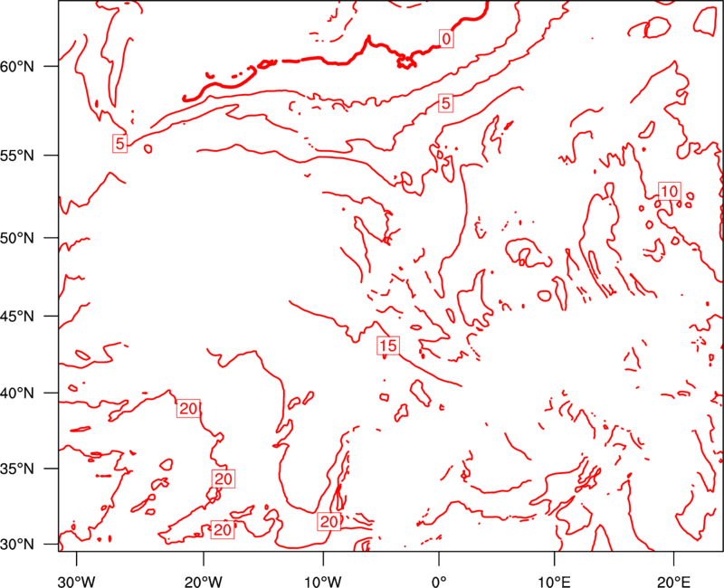Select the lowest boxed 20 label above 20°W
Image resolution: width=724 pixels, height=588 pixels.
point(222,530)
